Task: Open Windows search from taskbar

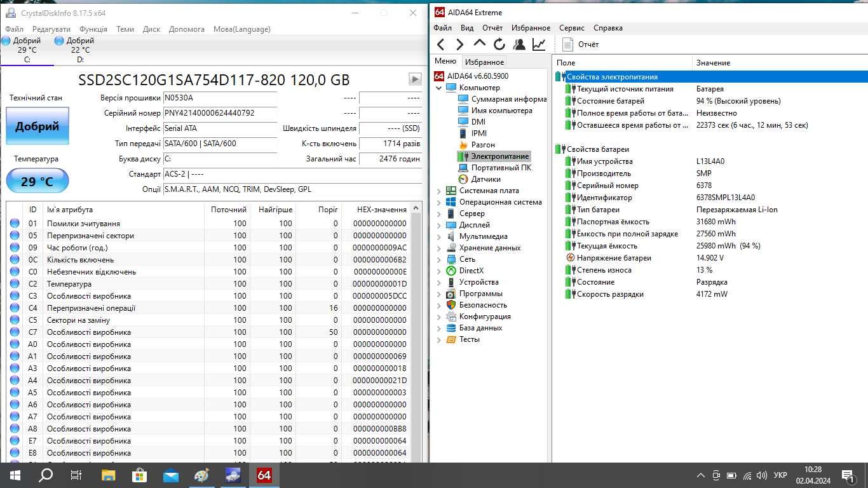Action: point(45,475)
